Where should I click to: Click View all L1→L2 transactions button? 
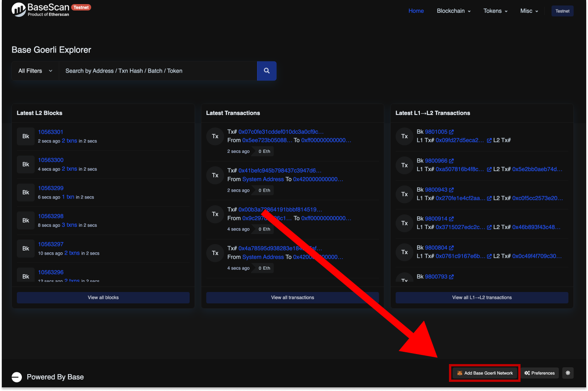tap(482, 297)
